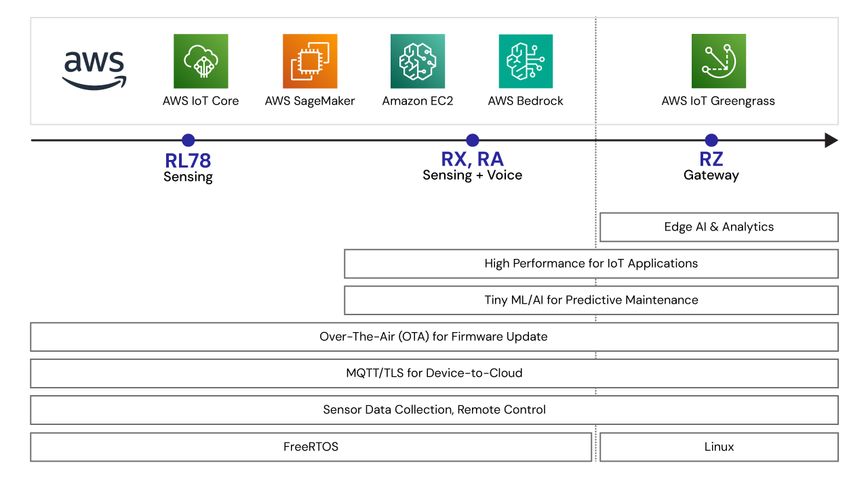Select the Sensor Data Collection, Remote Control bar
The height and width of the screenshot is (488, 868).
point(434,410)
